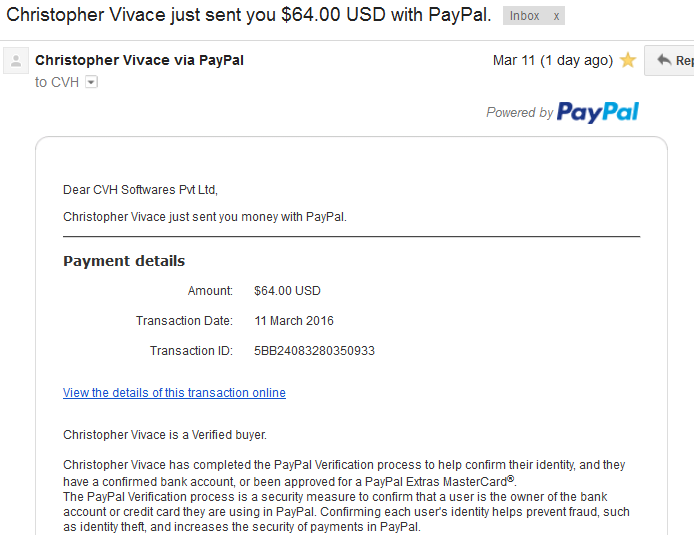
Task: Click the Dear CVH Softwares Pvt Ltd greeting
Action: pos(140,190)
